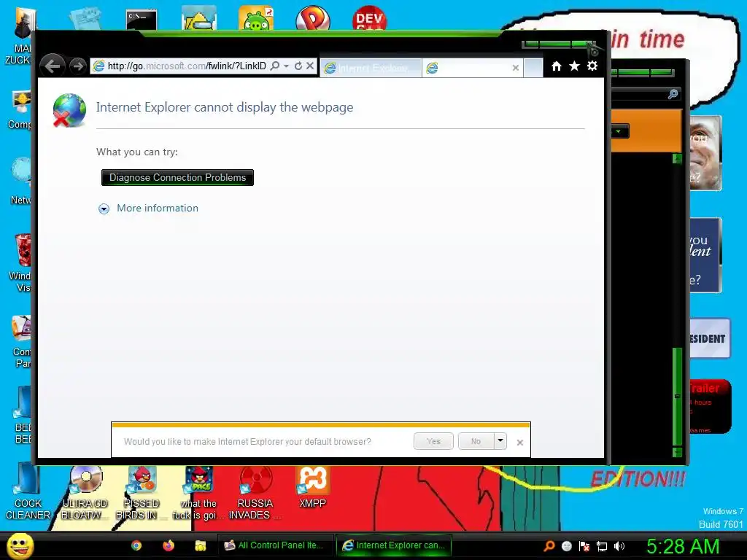
Task: Click the browser Forward arrow button
Action: click(77, 66)
